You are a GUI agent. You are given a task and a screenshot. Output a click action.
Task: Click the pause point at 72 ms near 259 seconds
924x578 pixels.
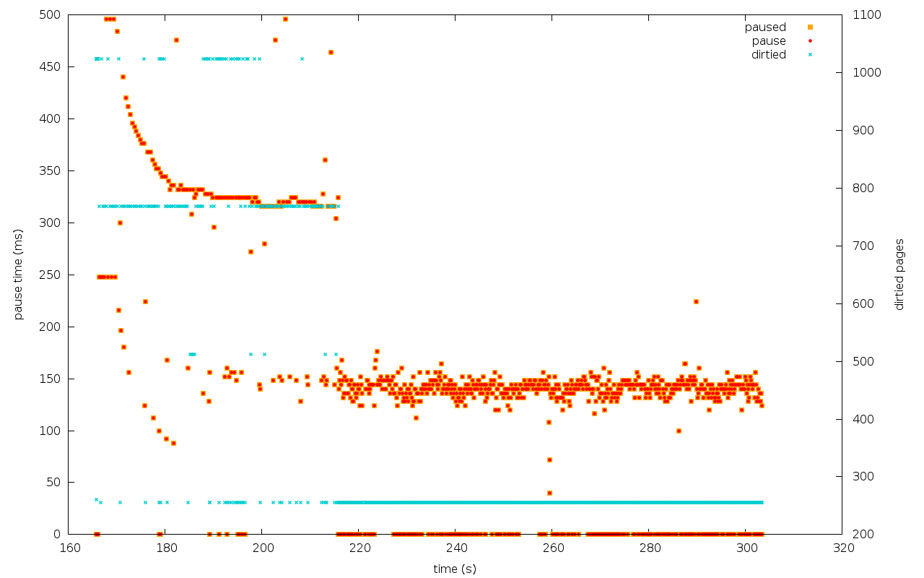[549, 460]
